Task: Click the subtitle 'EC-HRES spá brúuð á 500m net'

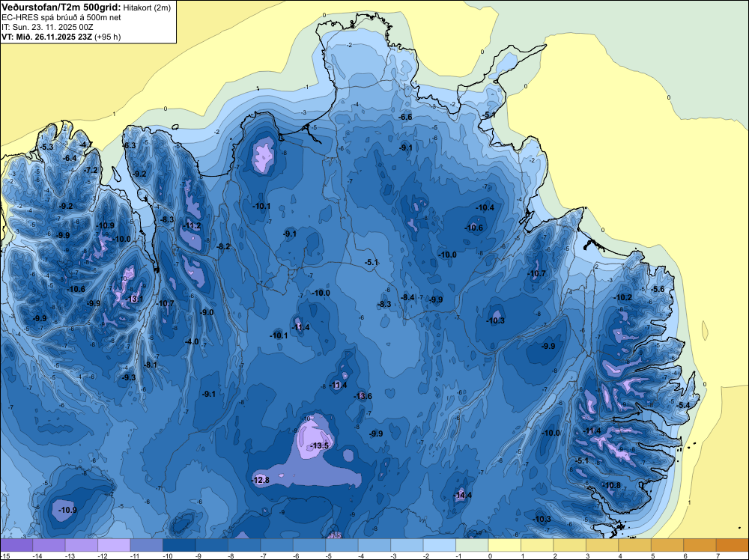Action: pyautogui.click(x=61, y=18)
